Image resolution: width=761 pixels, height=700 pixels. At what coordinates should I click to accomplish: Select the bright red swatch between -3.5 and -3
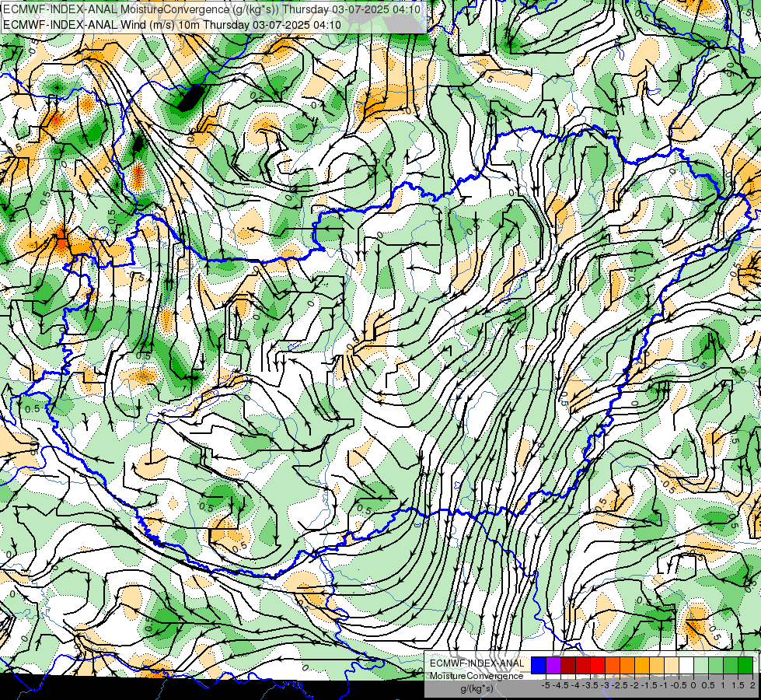point(598,665)
